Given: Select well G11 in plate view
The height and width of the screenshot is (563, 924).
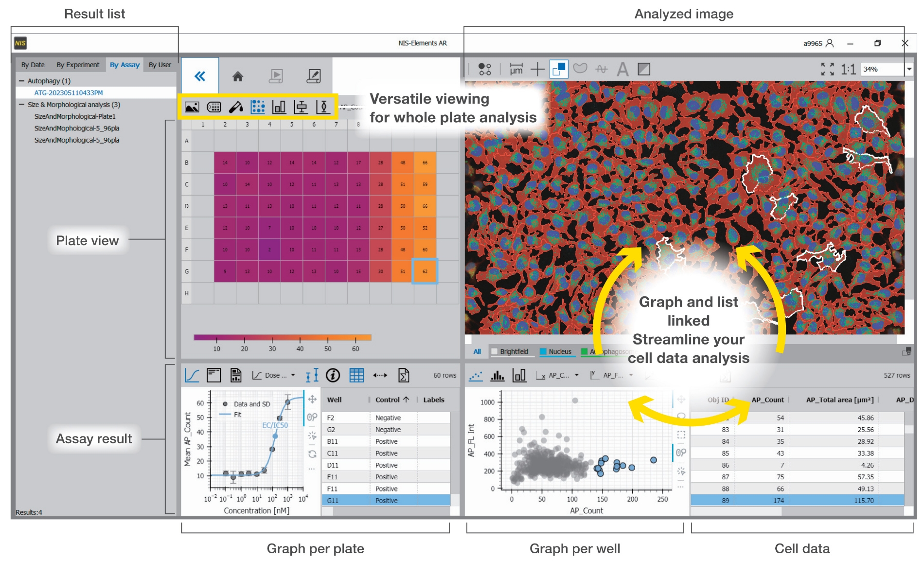Looking at the screenshot, I should 425,271.
